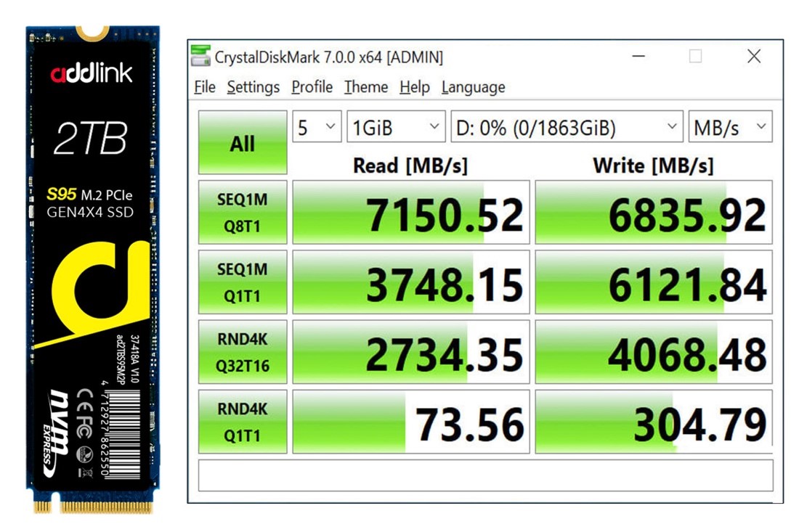The width and height of the screenshot is (799, 532).
Task: Expand the MB/s unit dropdown
Action: (730, 128)
